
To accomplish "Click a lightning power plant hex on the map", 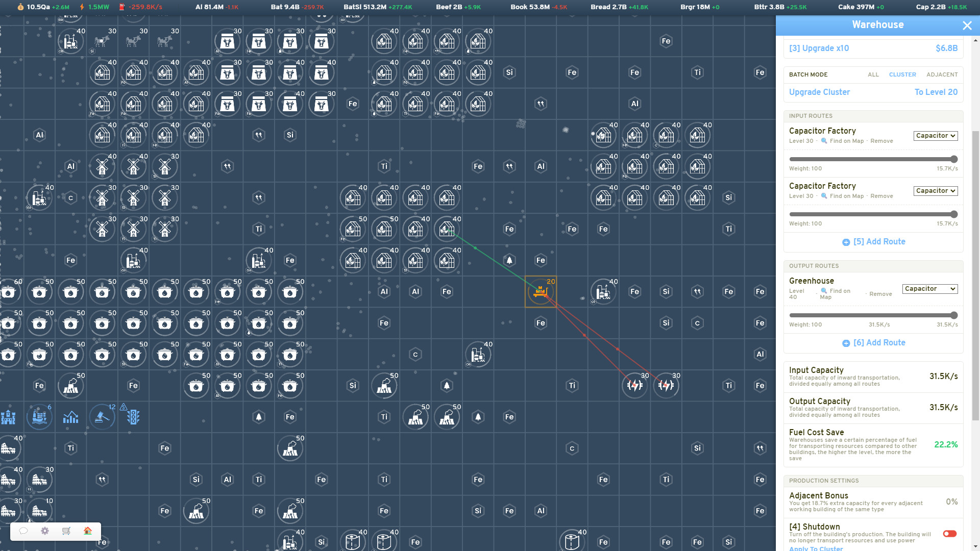I will [x=634, y=386].
